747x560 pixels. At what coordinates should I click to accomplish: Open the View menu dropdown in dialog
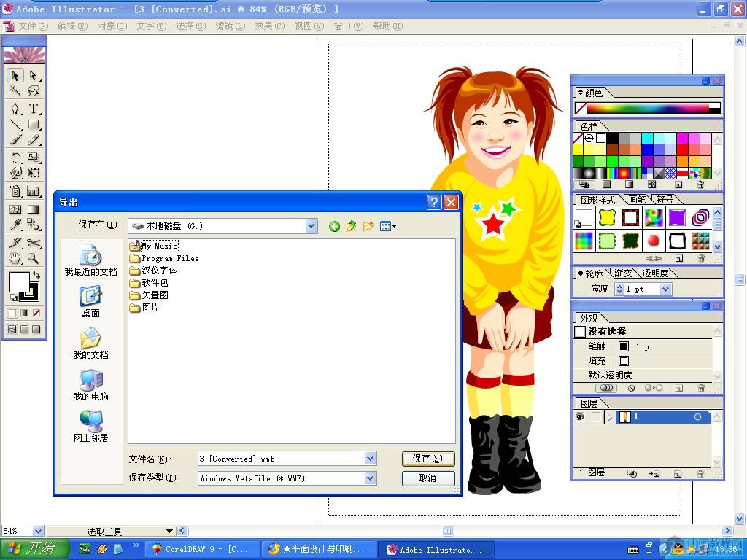(388, 226)
